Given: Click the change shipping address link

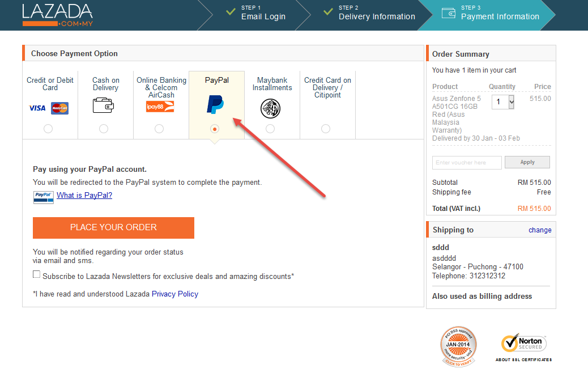Looking at the screenshot, I should [x=540, y=230].
